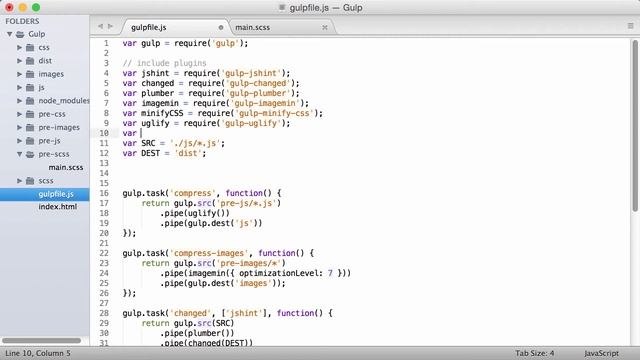Click the dist folder icon
This screenshot has width=640, height=360.
tap(30, 61)
